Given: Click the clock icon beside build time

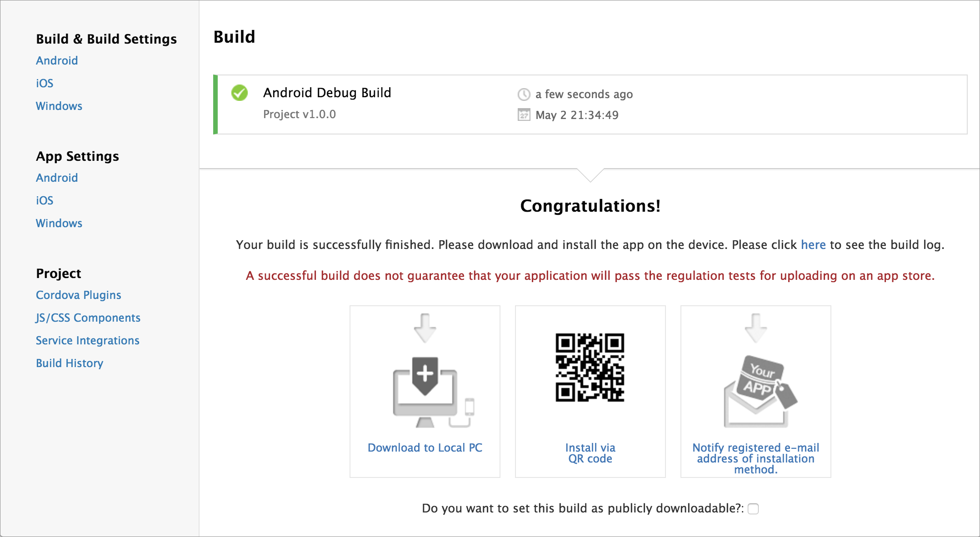Looking at the screenshot, I should coord(524,94).
